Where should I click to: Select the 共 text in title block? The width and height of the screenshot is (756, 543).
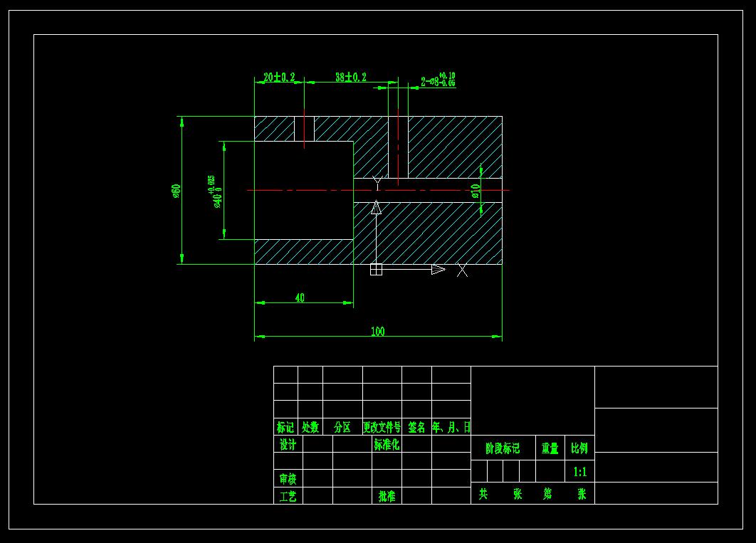483,494
